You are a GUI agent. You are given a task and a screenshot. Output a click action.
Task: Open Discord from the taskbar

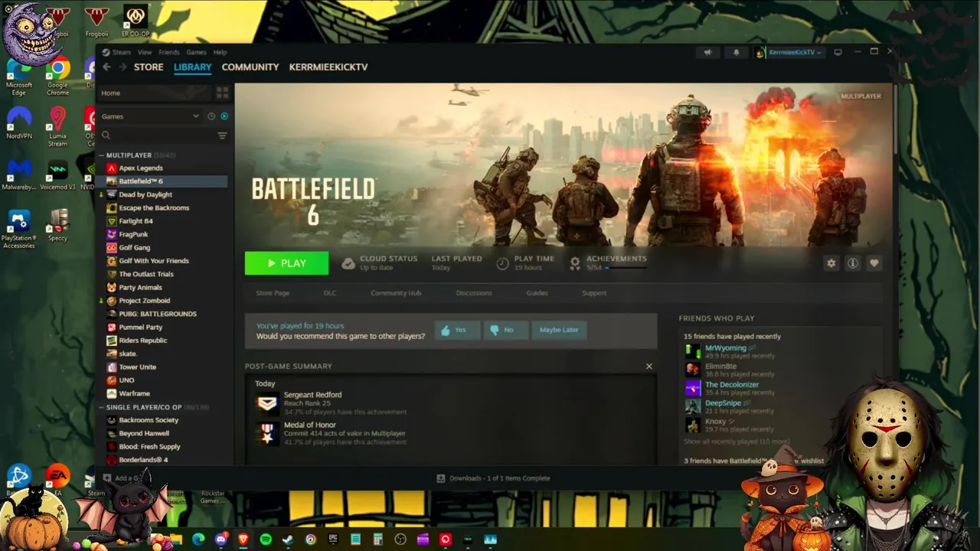pyautogui.click(x=221, y=540)
